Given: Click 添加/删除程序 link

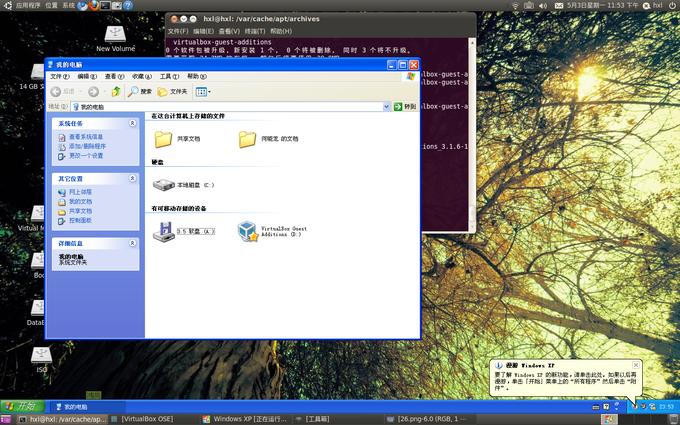Looking at the screenshot, I should 87,146.
